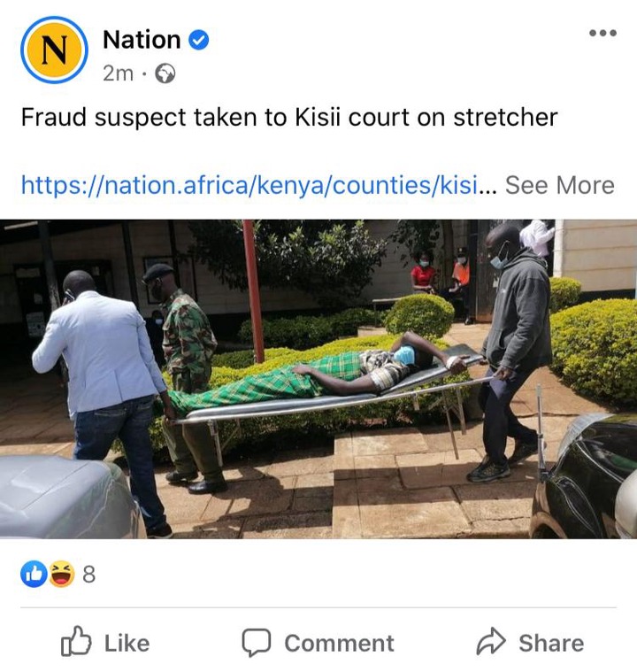Tap the Comment button label
Image resolution: width=637 pixels, height=672 pixels.
click(x=339, y=644)
